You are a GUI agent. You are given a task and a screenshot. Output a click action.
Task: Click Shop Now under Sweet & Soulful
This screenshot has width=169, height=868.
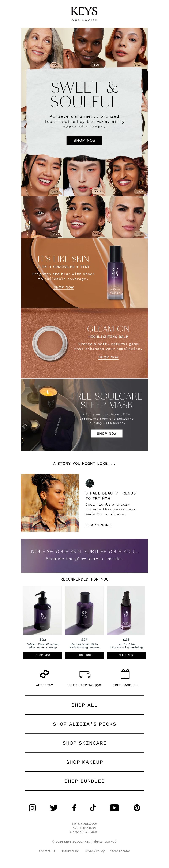[x=84, y=140]
